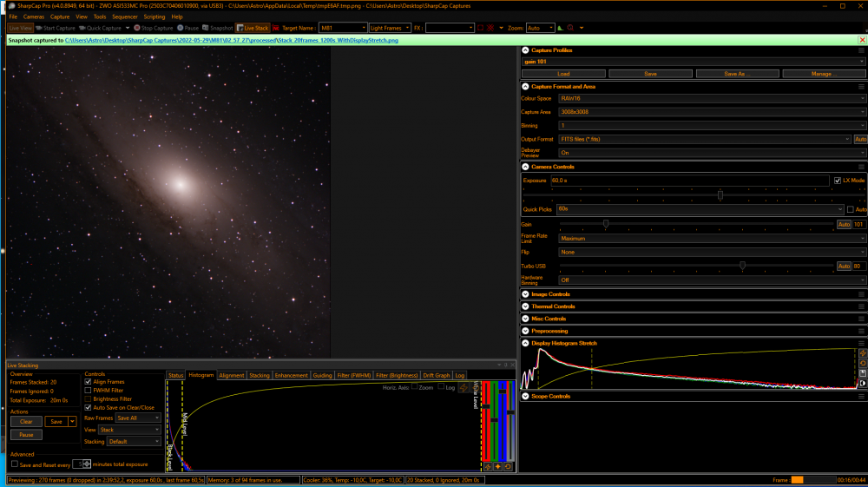The height and width of the screenshot is (487, 868).
Task: Toggle the LX Mode checkbox
Action: click(x=838, y=181)
